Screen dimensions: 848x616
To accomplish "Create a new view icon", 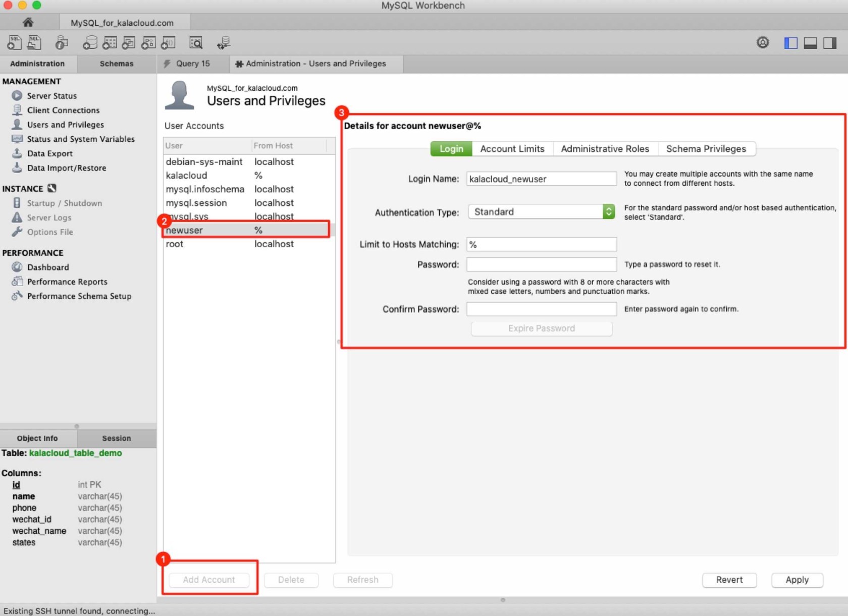I will (x=129, y=43).
